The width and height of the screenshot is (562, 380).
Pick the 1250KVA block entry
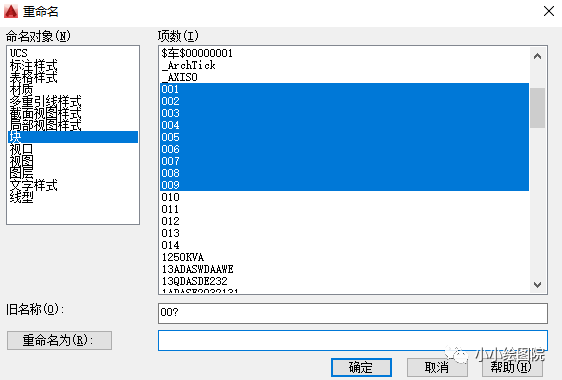tap(182, 257)
